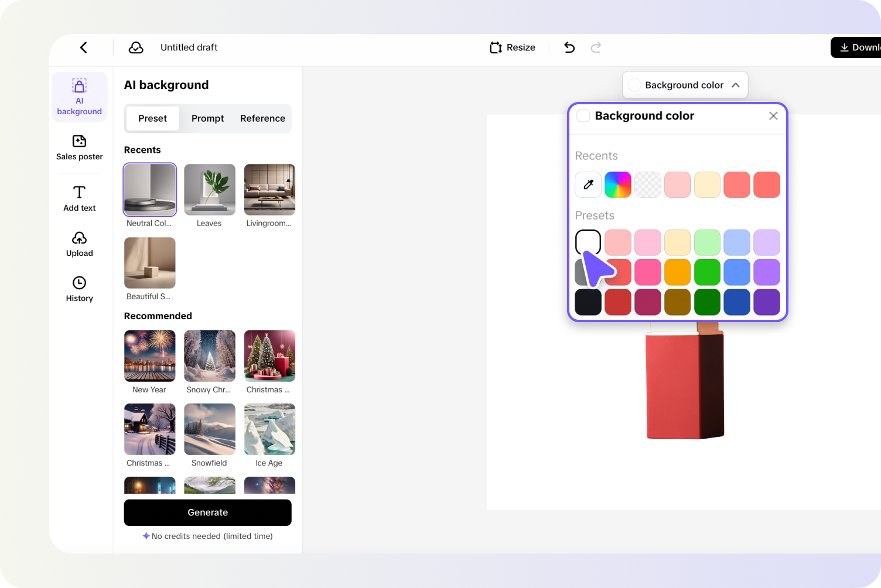Select the brown preset swatch
881x588 pixels.
point(678,302)
